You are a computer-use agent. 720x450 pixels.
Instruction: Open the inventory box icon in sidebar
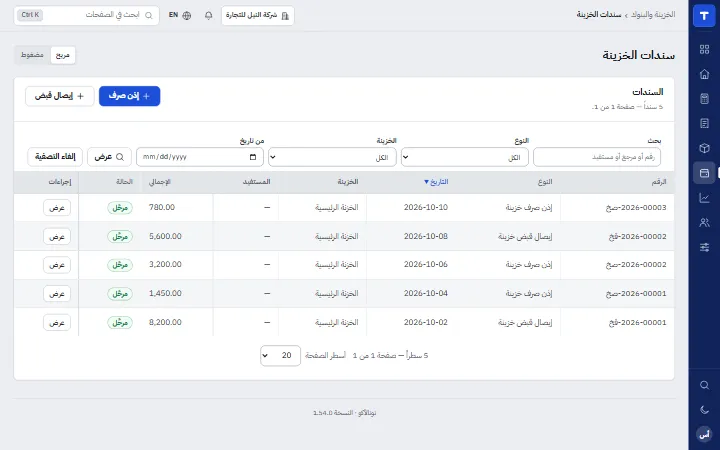[704, 148]
